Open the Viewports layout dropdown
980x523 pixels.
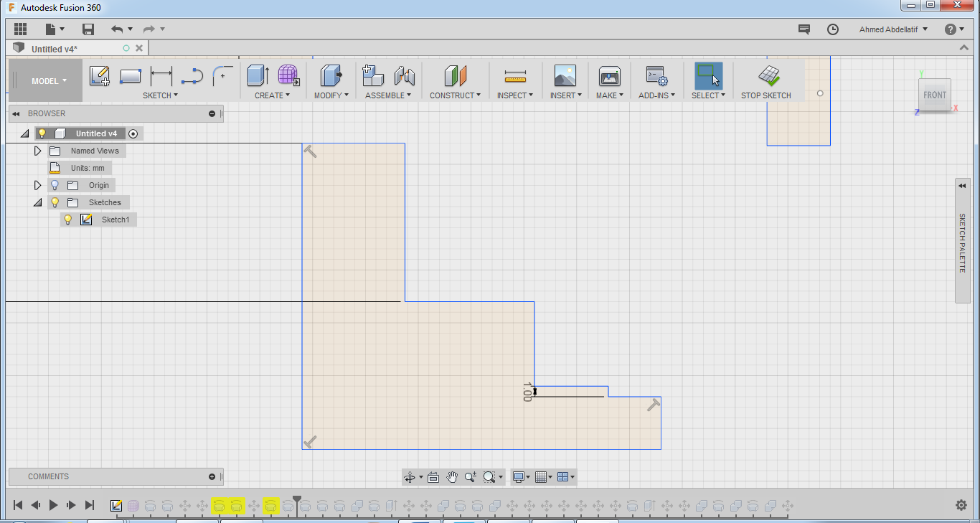(566, 476)
